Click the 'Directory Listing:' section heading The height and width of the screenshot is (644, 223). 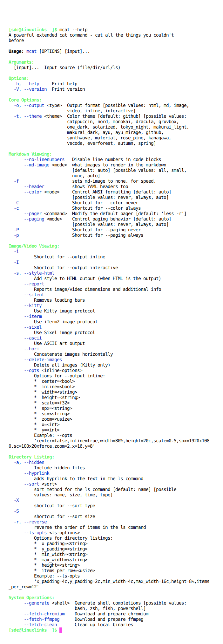[x=31, y=457]
